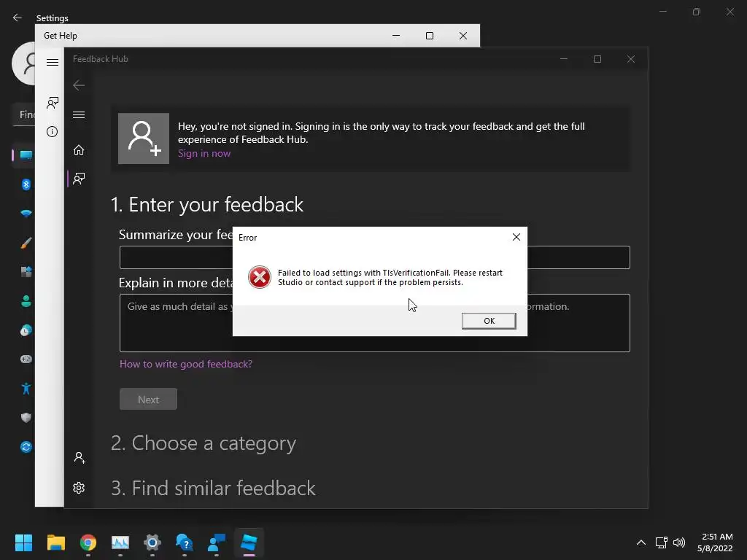The image size is (747, 560).
Task: Select Accounts icon in Settings sidebar
Action: click(x=26, y=301)
